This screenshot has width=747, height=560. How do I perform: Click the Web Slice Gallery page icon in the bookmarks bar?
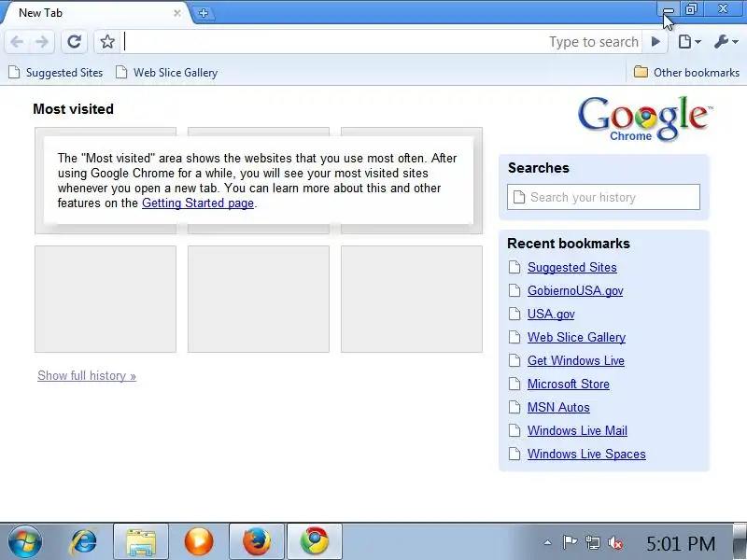pos(122,73)
